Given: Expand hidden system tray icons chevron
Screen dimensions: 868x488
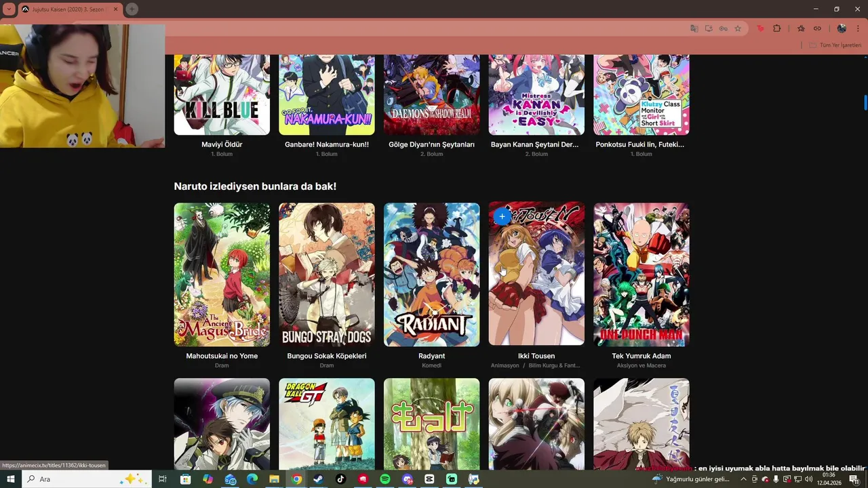Looking at the screenshot, I should (x=743, y=479).
